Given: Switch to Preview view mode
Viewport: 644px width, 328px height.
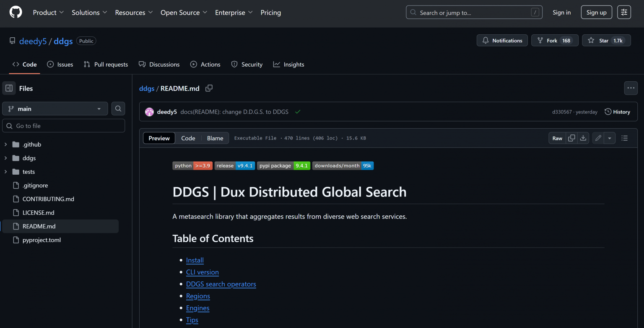Looking at the screenshot, I should tap(159, 138).
